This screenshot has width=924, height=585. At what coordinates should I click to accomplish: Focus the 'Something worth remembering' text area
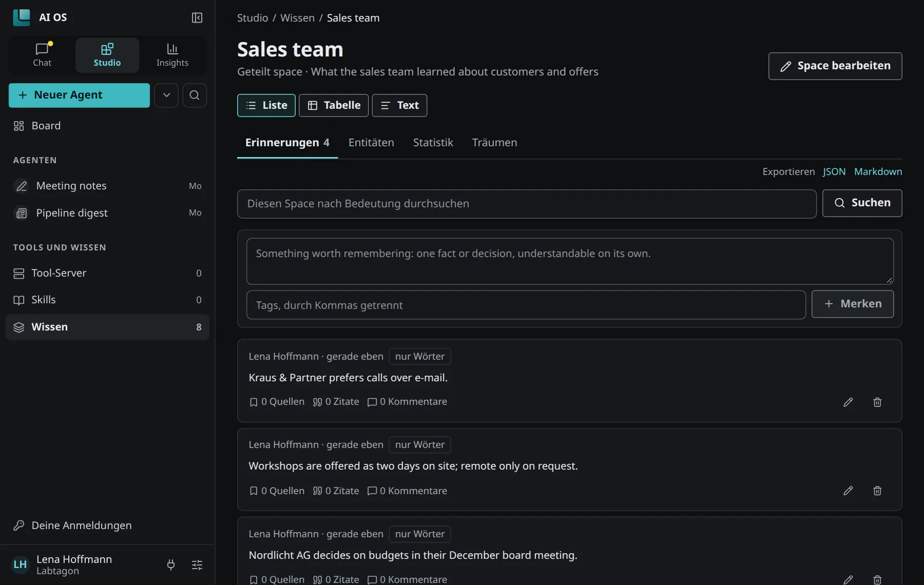(x=570, y=261)
